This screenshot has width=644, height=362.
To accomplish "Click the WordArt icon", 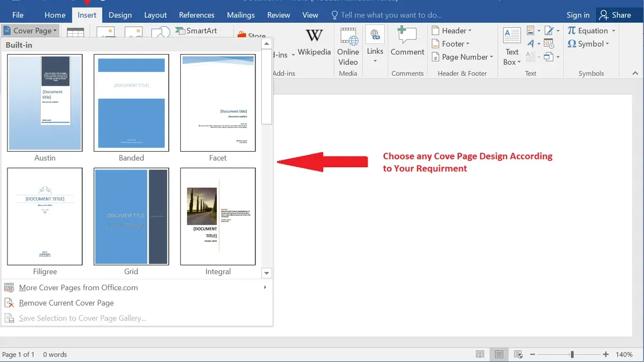I will tap(530, 44).
